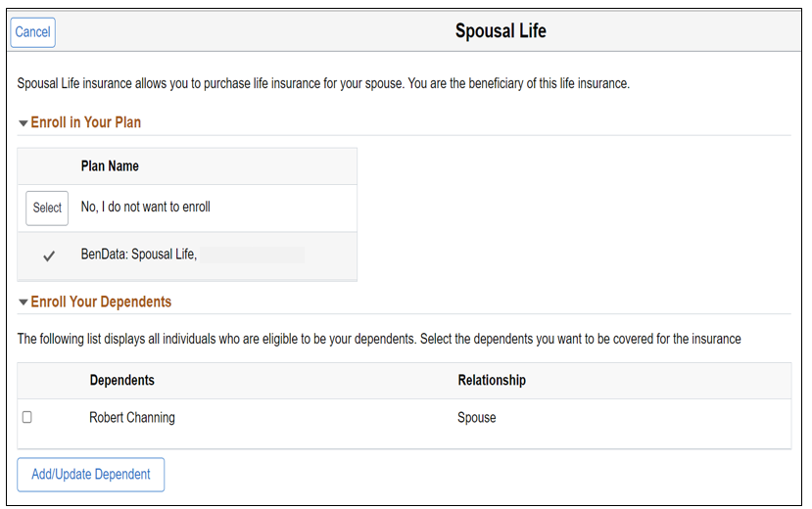Click the 'No, I do not want to enroll' text

point(145,207)
